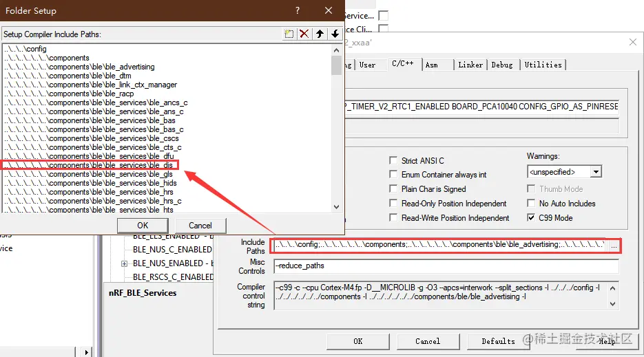Select the ble_hrs_c include path

point(93,201)
